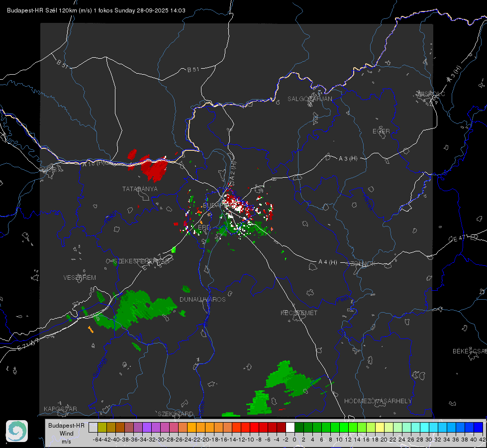Click the KAPOSVAR city label

(x=60, y=409)
